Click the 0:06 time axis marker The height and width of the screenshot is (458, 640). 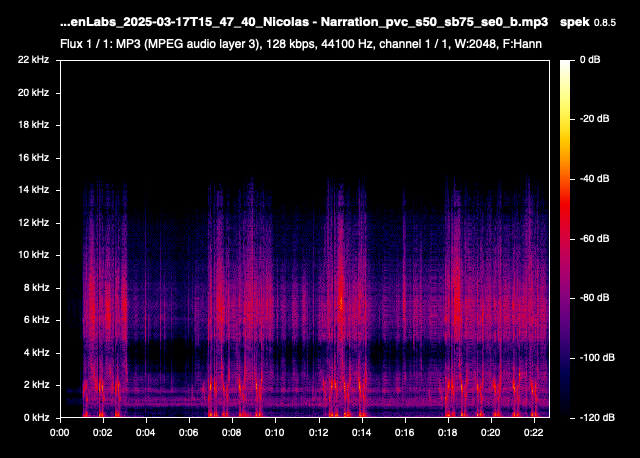pyautogui.click(x=189, y=432)
